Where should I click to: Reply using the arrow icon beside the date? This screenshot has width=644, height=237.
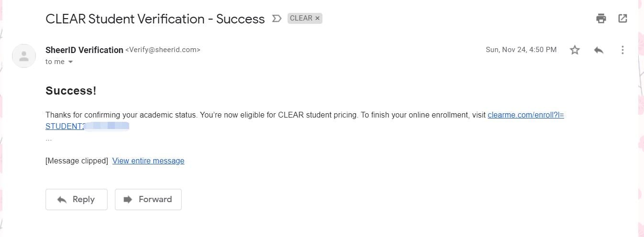coord(599,50)
